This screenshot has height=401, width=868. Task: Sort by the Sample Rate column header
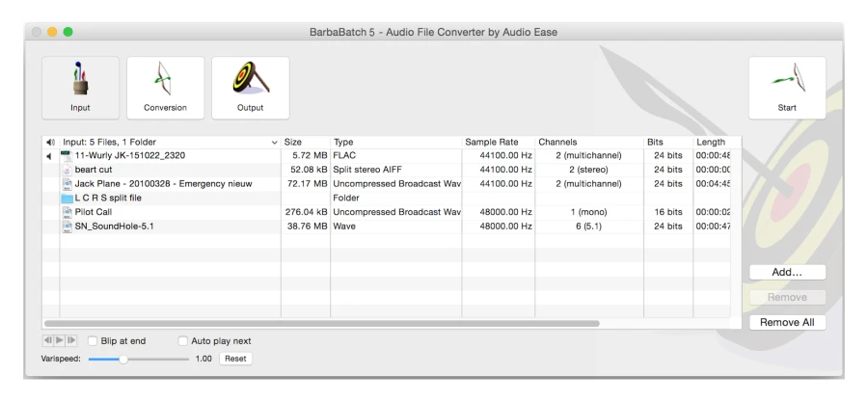pos(499,142)
